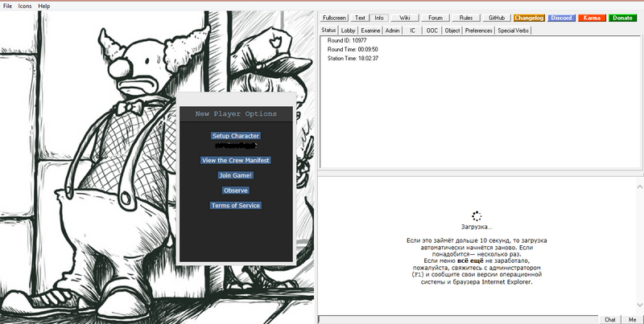Switch to the IC tab
644x324 pixels.
(412, 31)
